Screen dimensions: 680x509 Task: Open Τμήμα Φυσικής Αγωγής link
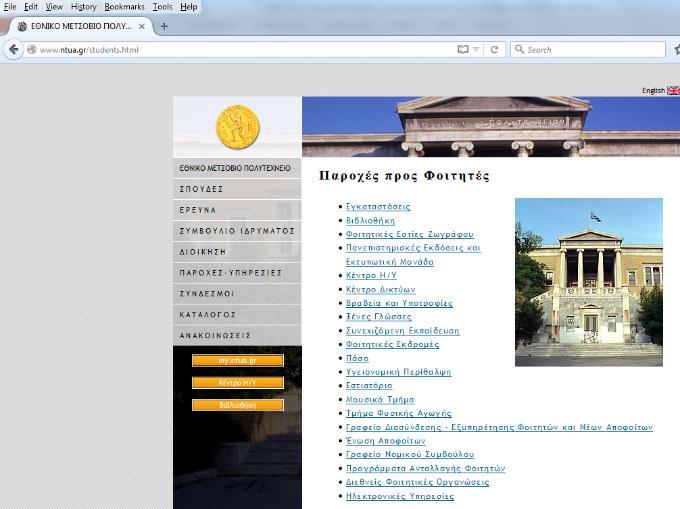tap(398, 413)
